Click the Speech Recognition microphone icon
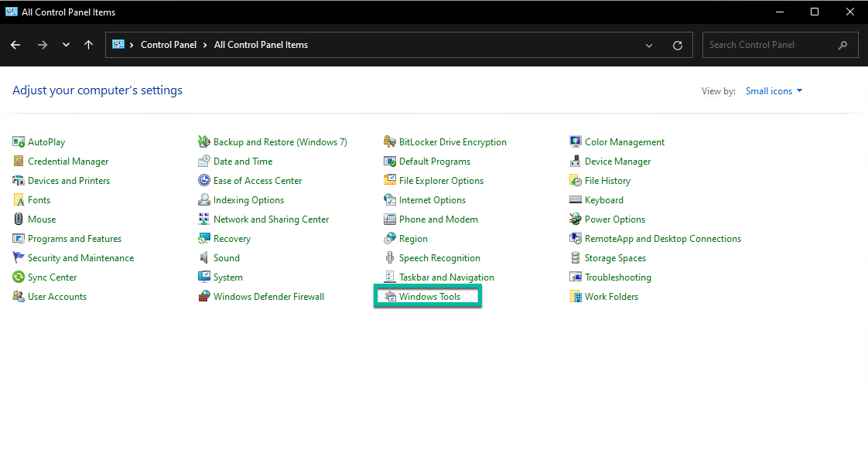 click(x=390, y=258)
